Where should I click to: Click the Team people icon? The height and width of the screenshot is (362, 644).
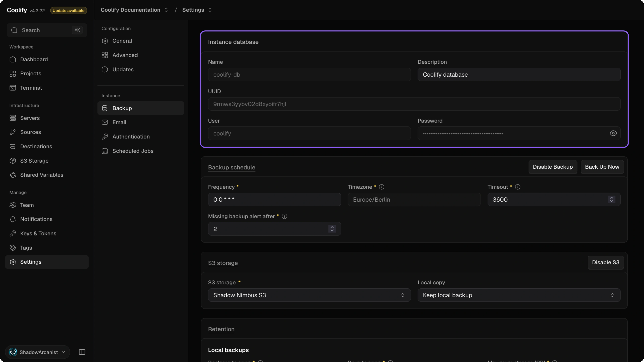point(13,205)
